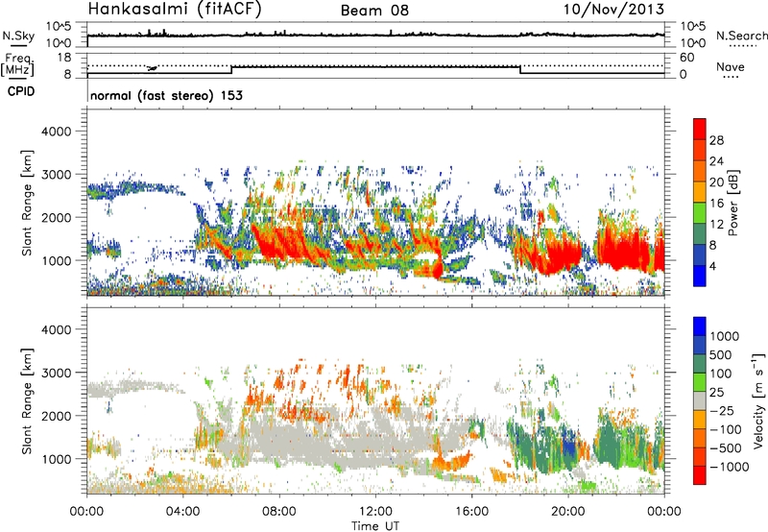Click the CPID label
768x532 pixels.
pos(21,91)
